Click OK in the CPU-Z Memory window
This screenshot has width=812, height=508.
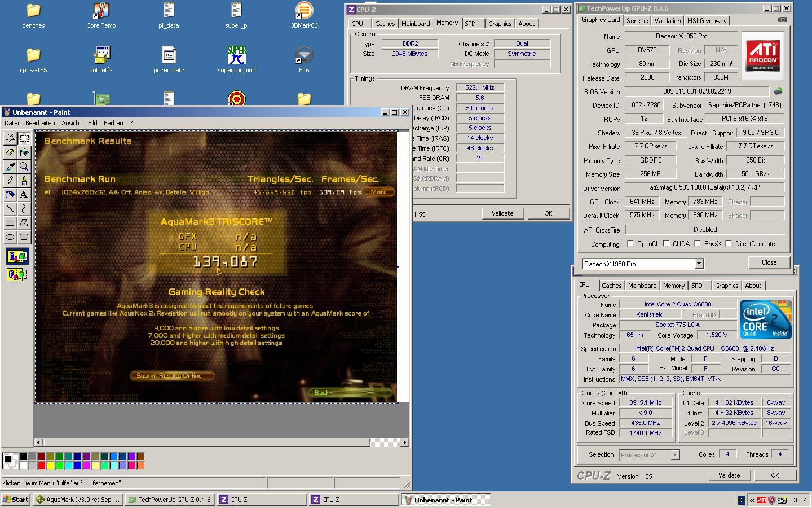coord(548,213)
